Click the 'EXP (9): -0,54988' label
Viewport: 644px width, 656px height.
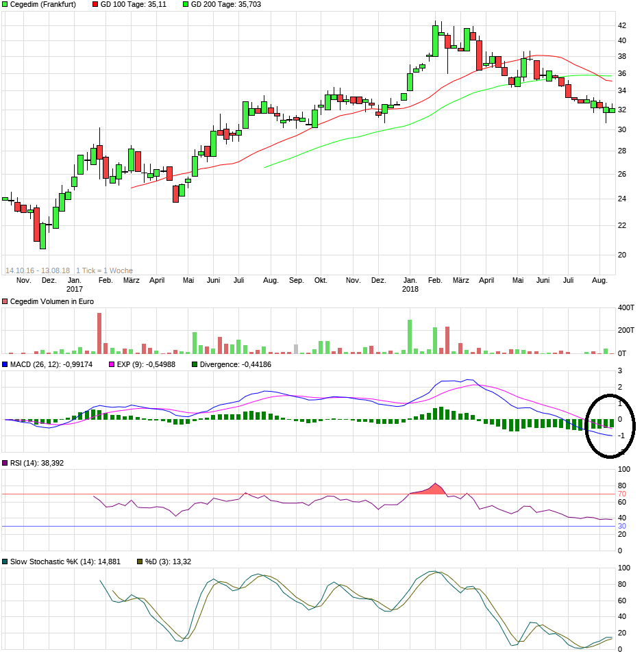click(146, 365)
